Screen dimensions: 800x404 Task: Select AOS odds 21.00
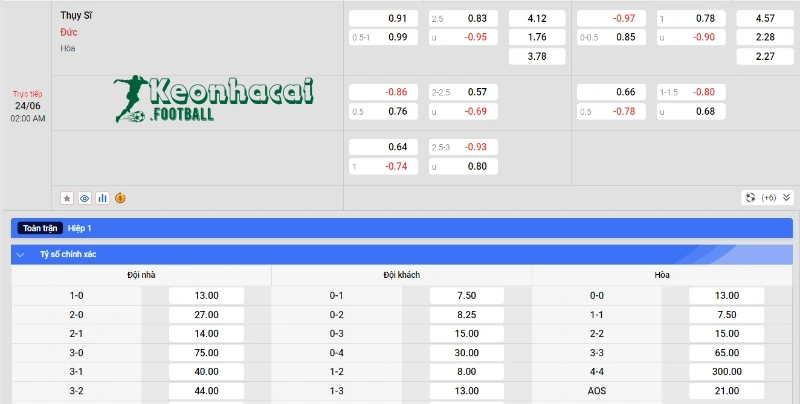coord(727,389)
